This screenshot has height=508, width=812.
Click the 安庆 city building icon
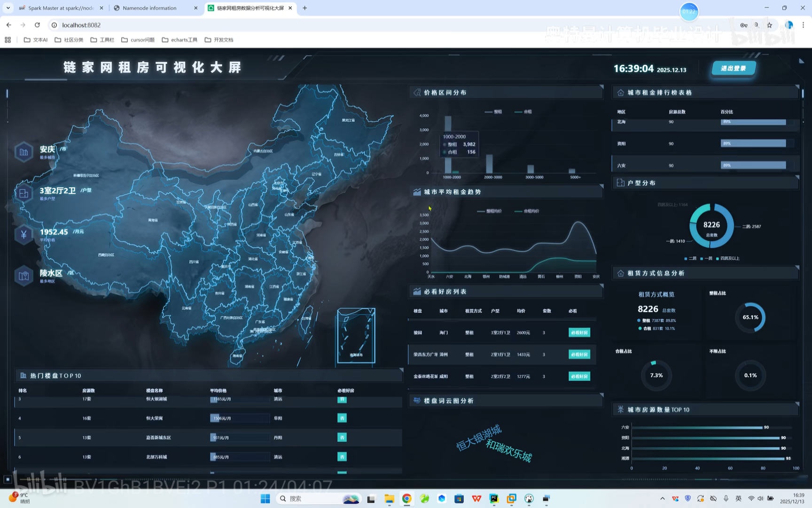pos(23,152)
